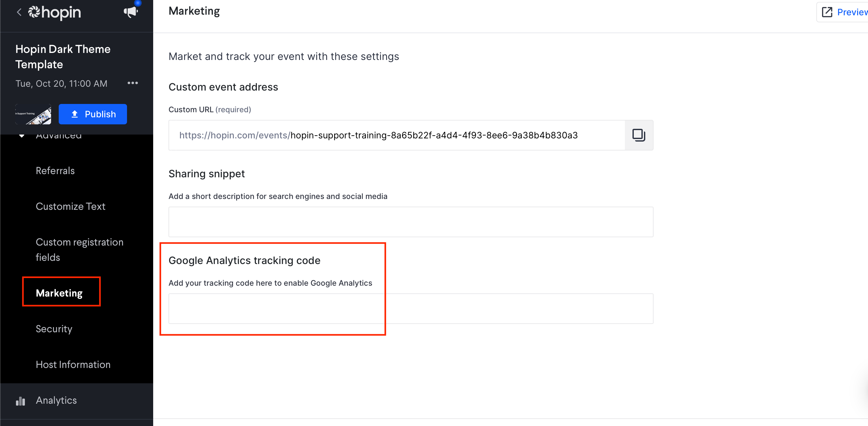Open Security settings
The image size is (868, 426).
click(x=54, y=329)
